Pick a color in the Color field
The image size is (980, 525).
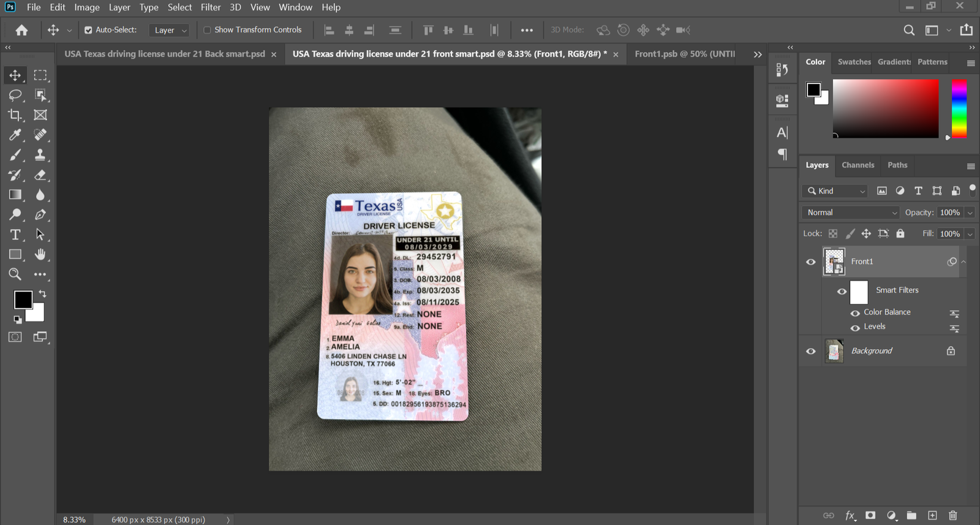pos(886,108)
